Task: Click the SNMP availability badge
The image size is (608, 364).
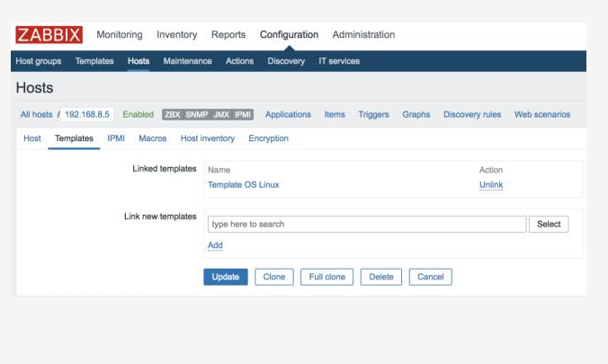Action: click(x=197, y=114)
